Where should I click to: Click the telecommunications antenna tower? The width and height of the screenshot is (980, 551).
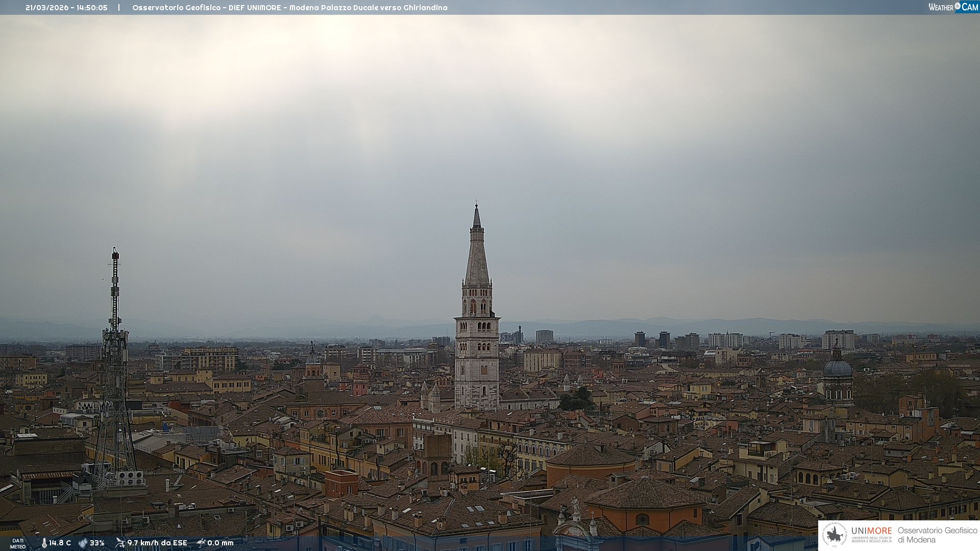(115, 357)
